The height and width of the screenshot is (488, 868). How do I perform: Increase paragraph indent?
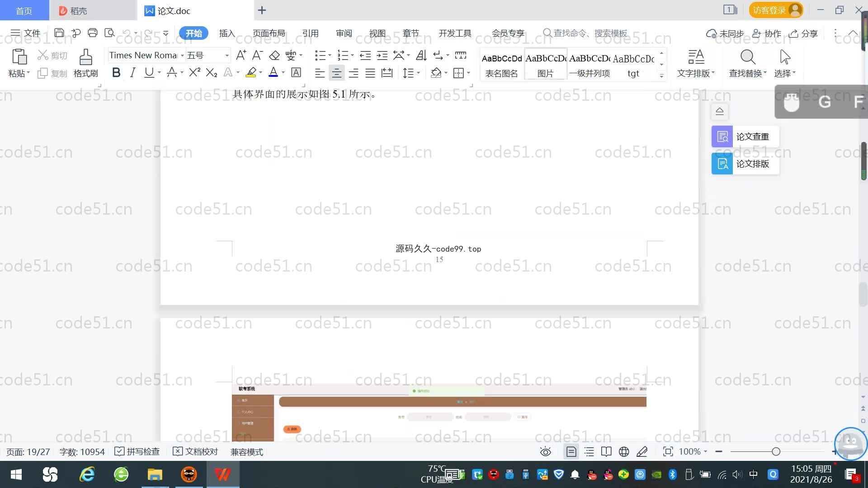coord(382,55)
